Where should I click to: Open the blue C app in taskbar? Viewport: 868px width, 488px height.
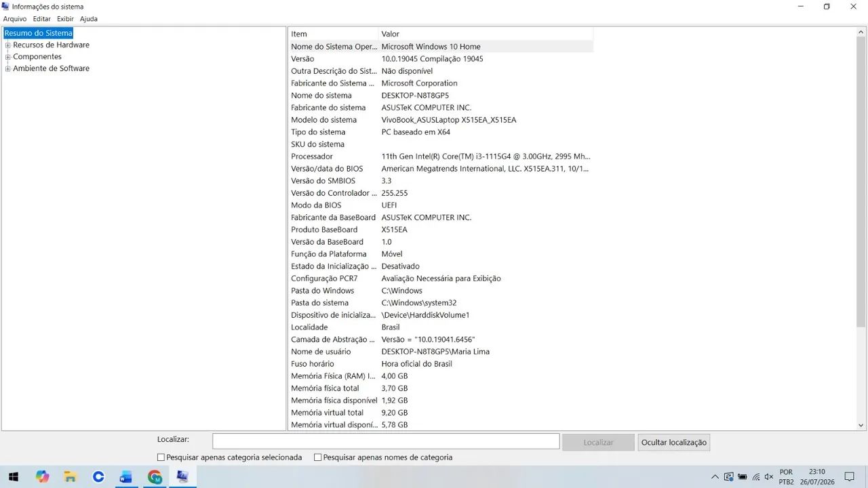pyautogui.click(x=98, y=476)
